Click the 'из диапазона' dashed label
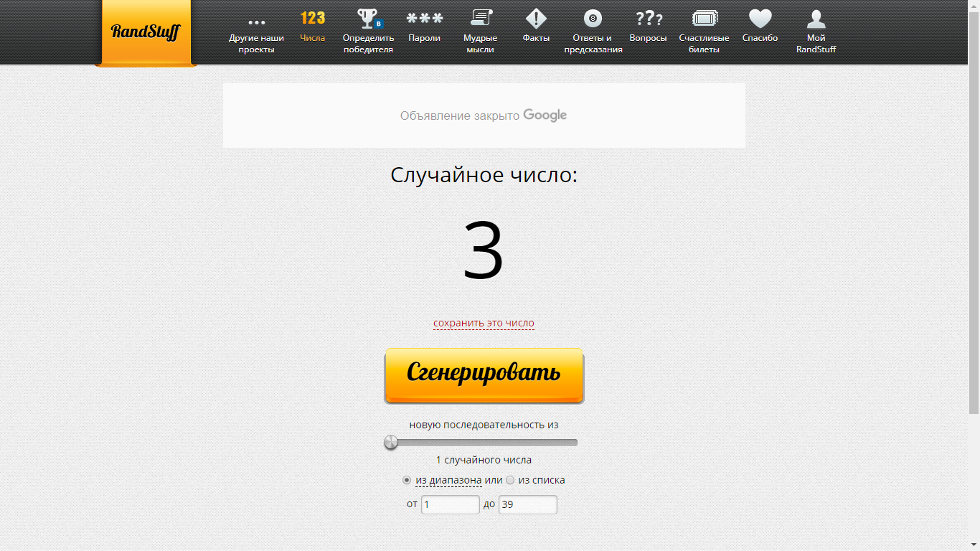The image size is (980, 551). 448,480
